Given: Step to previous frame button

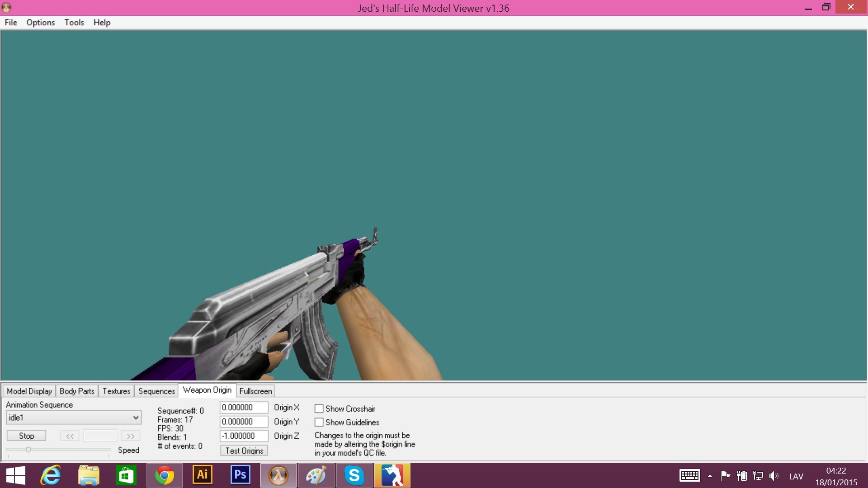Looking at the screenshot, I should 70,436.
